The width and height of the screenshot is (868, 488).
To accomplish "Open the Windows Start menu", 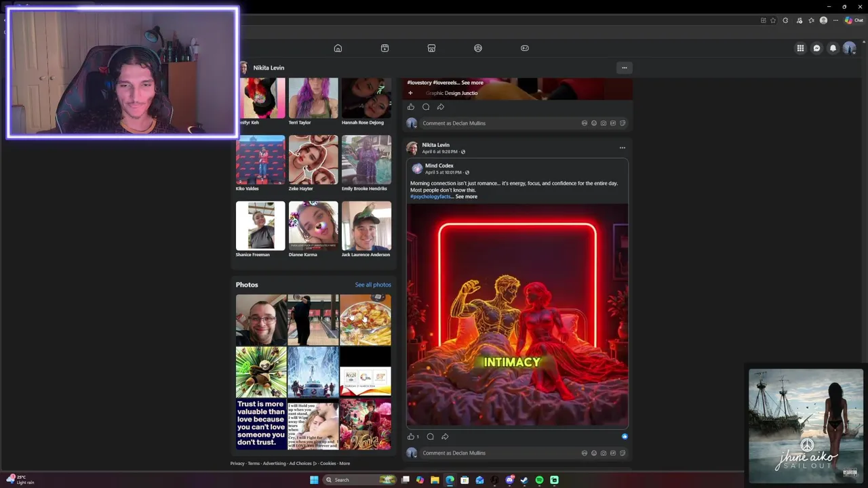I will click(314, 480).
